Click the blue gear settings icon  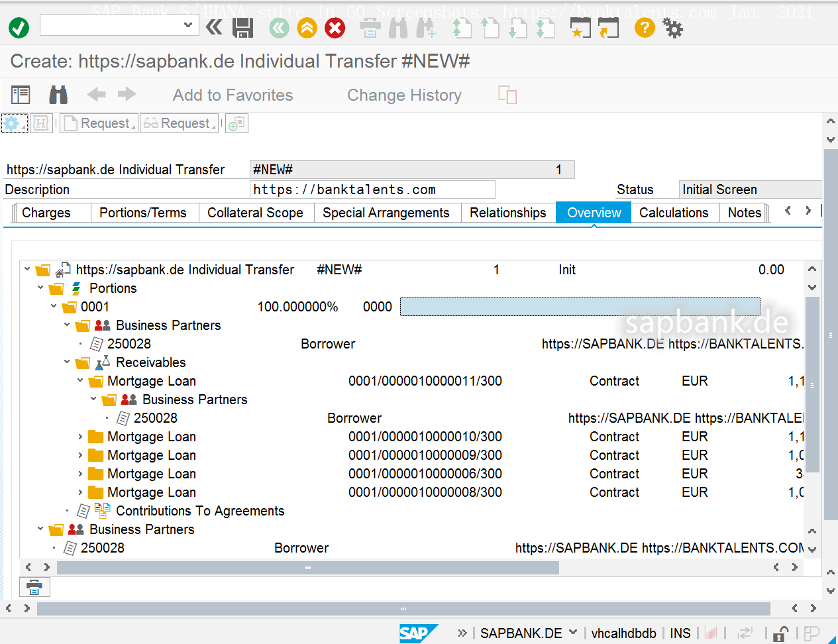click(14, 123)
